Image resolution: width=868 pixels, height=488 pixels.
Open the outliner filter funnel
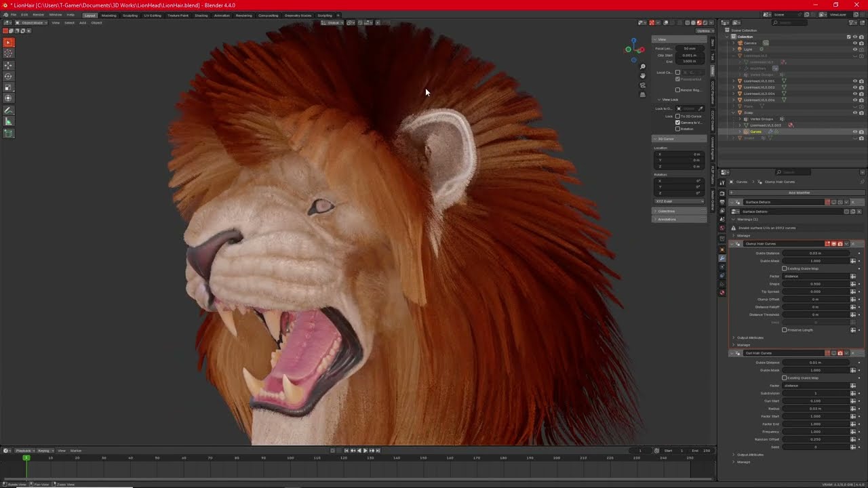[x=852, y=23]
